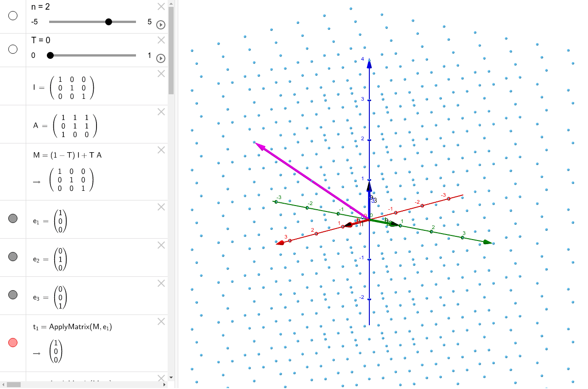
Task: Delete the n slider row
Action: pos(161,6)
